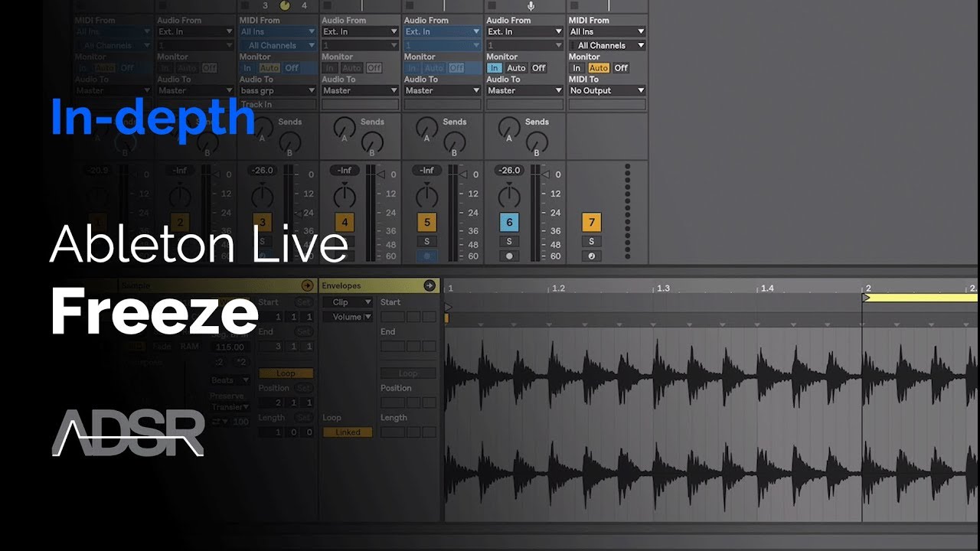980x551 pixels.
Task: Click track 6 volume field -26.0
Action: click(509, 171)
